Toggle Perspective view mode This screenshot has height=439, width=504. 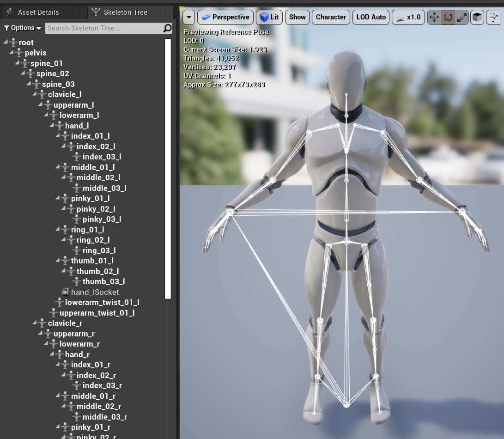[x=225, y=17]
